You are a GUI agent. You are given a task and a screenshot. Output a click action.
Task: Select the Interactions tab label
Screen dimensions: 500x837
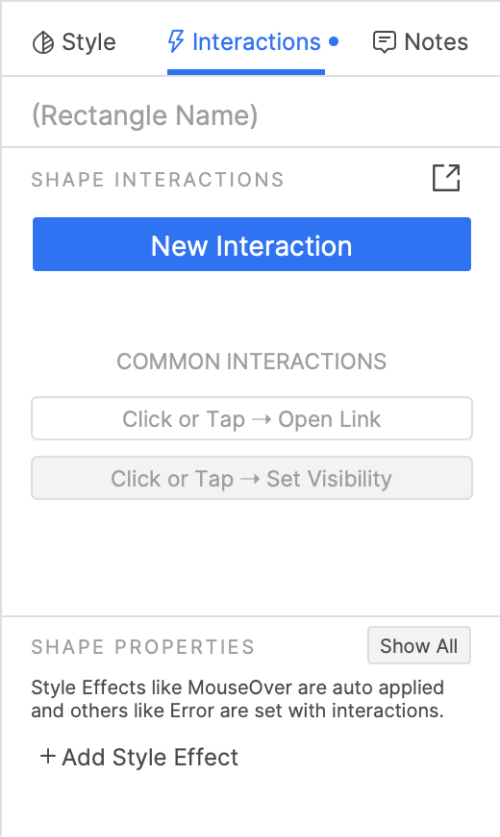[x=256, y=42]
